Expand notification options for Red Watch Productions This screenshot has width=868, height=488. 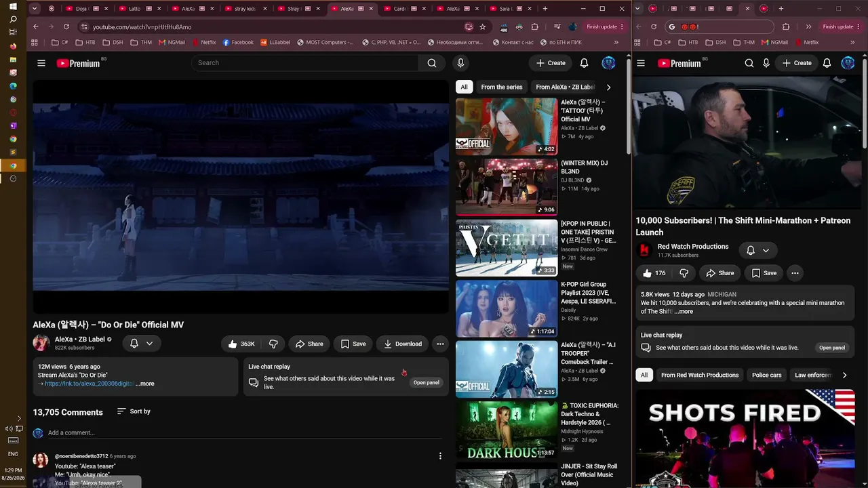click(766, 250)
